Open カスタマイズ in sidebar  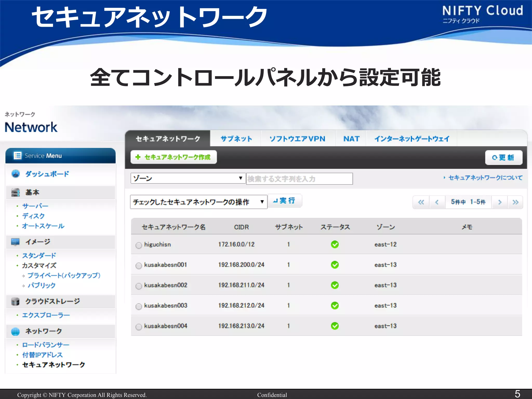point(39,265)
